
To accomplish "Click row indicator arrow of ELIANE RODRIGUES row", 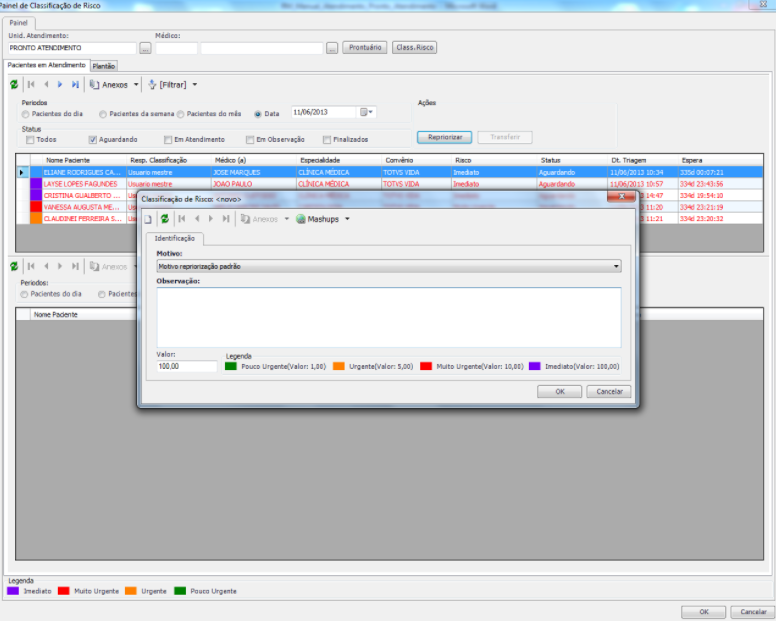I will pyautogui.click(x=22, y=172).
